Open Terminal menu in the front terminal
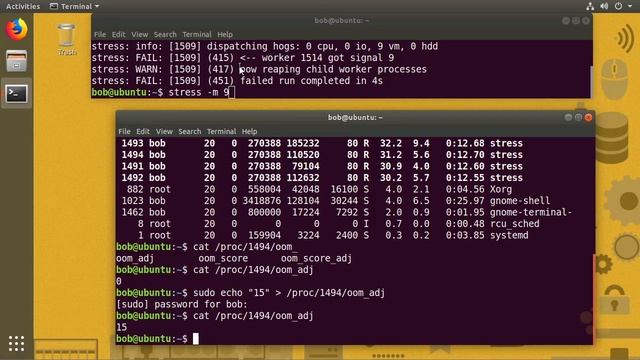This screenshot has height=360, width=640. 221,131
